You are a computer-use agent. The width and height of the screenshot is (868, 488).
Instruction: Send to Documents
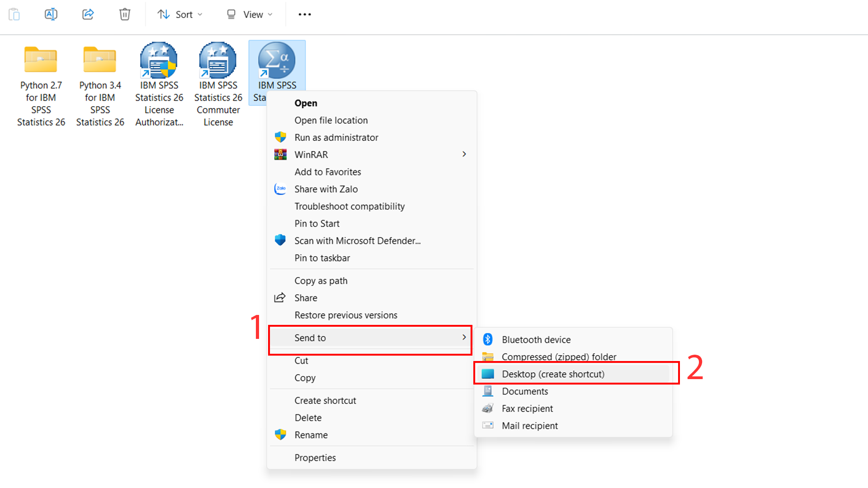pyautogui.click(x=573, y=391)
